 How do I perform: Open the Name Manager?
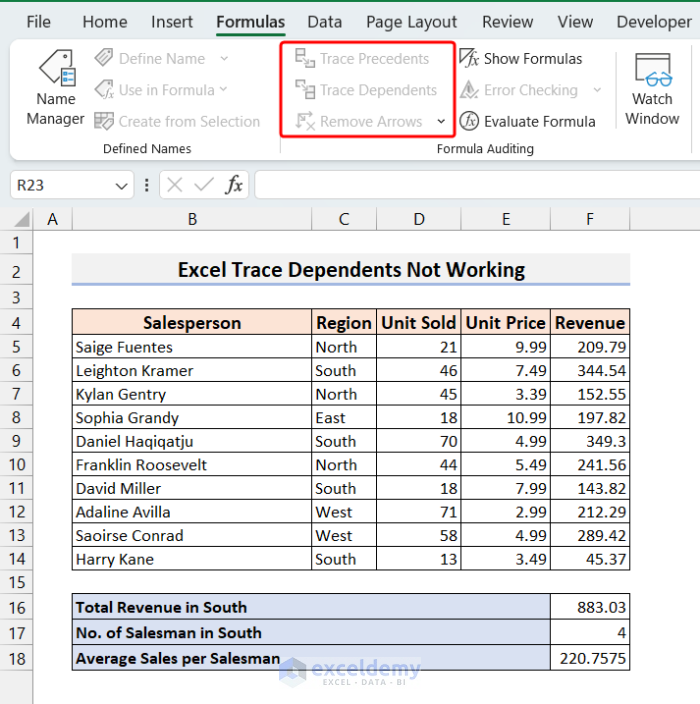click(x=56, y=88)
